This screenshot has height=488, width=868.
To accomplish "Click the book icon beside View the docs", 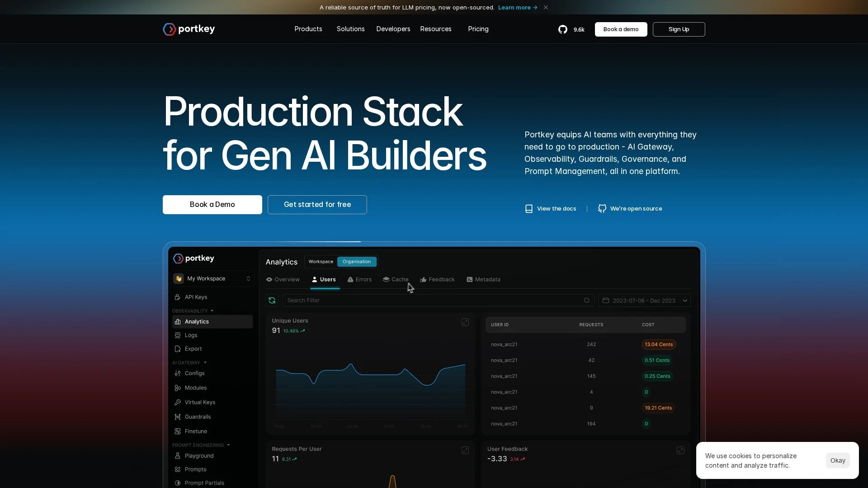I will pos(528,209).
